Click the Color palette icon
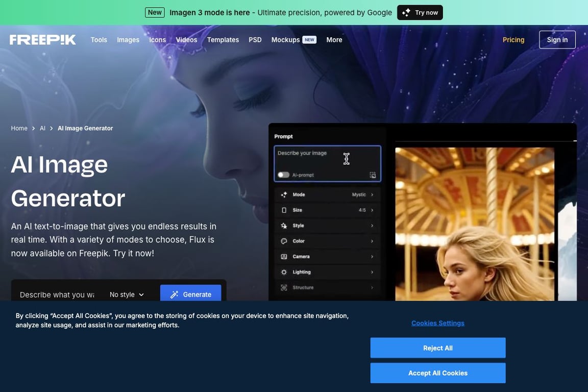This screenshot has width=588, height=392. pos(284,241)
